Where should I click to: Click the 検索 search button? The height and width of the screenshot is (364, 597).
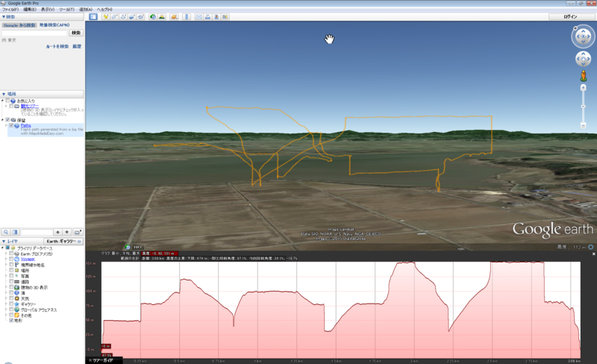point(76,33)
